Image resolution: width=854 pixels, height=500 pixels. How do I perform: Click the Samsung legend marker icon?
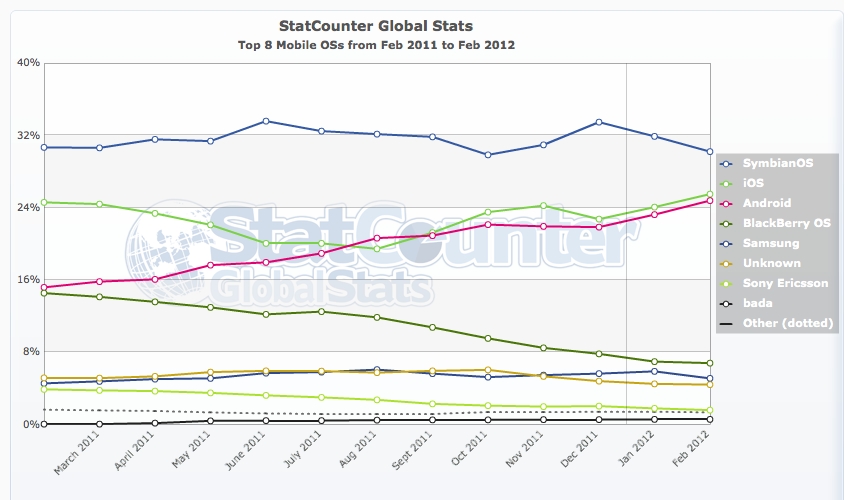727,243
